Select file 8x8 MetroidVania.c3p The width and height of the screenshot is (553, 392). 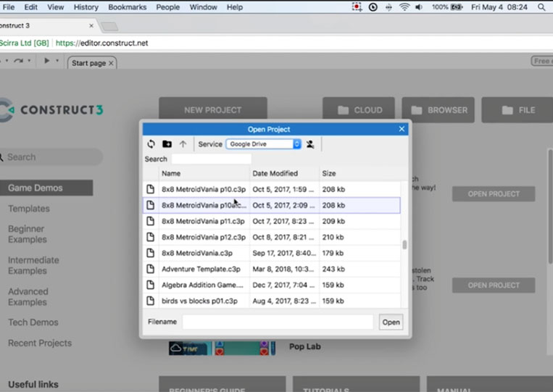272,253
